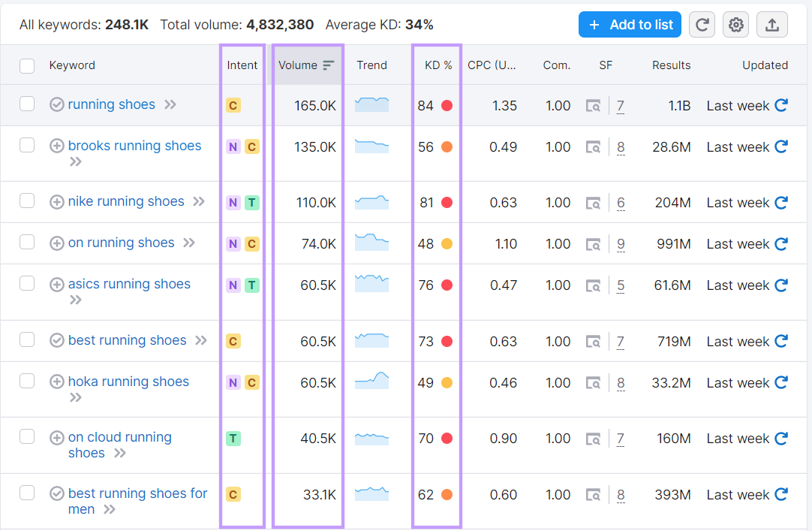The width and height of the screenshot is (812, 531).
Task: Check the 'nike running shoes' row checkbox
Action: coord(27,201)
